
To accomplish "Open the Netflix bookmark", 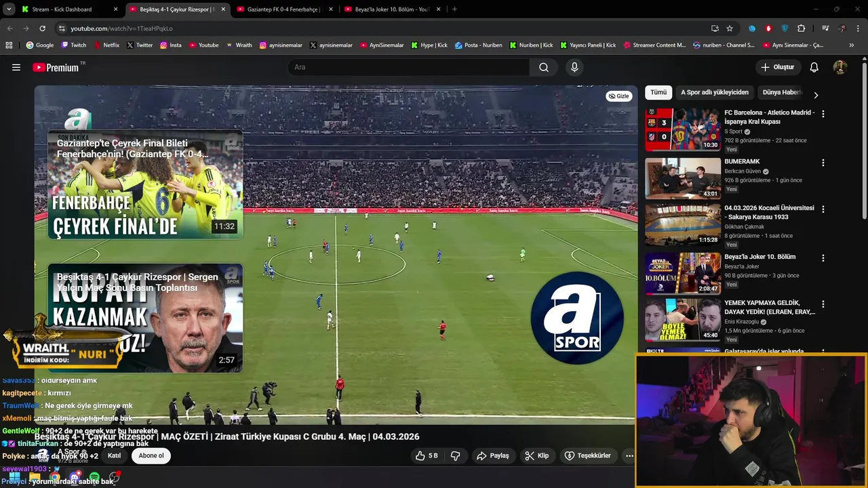I will tap(106, 45).
